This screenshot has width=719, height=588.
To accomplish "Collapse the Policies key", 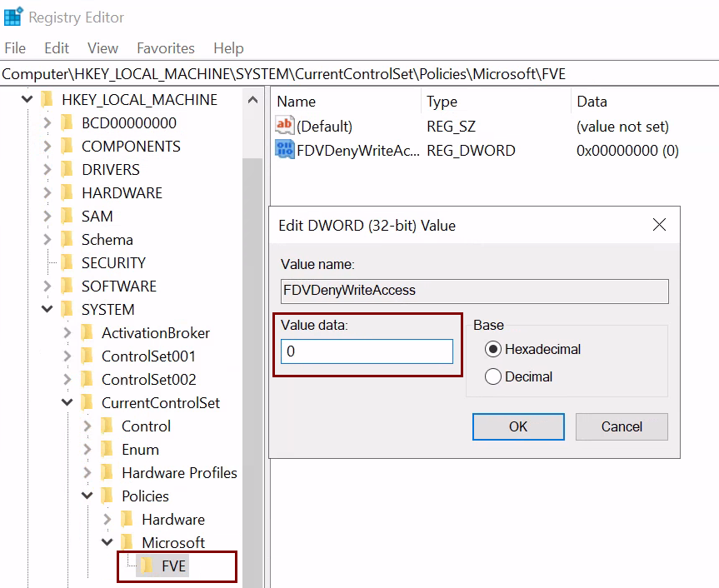I will [x=87, y=496].
